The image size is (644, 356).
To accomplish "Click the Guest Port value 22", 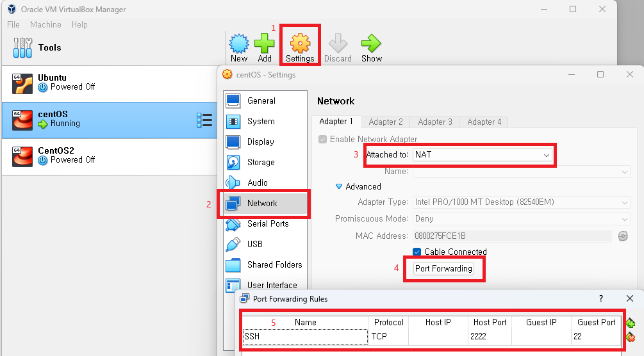I will point(596,337).
